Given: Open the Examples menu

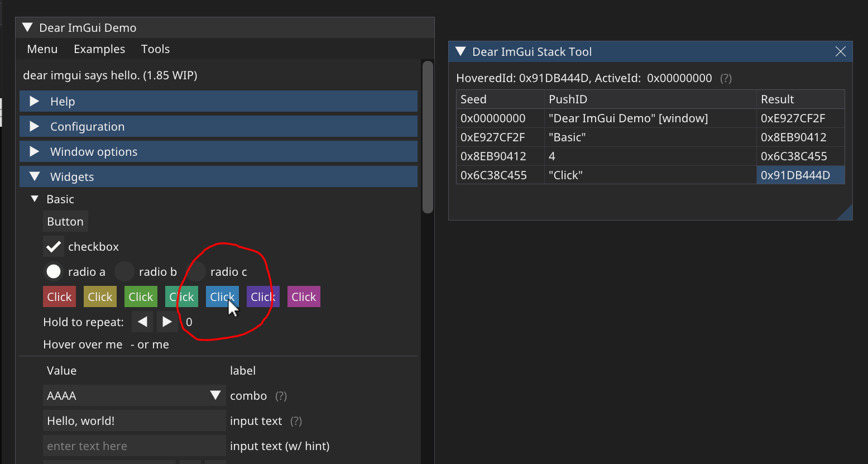Looking at the screenshot, I should (99, 49).
